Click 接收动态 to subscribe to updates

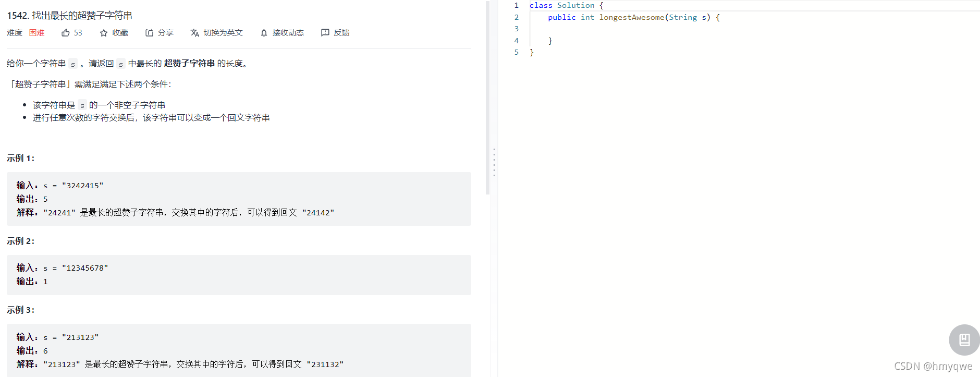coord(288,33)
